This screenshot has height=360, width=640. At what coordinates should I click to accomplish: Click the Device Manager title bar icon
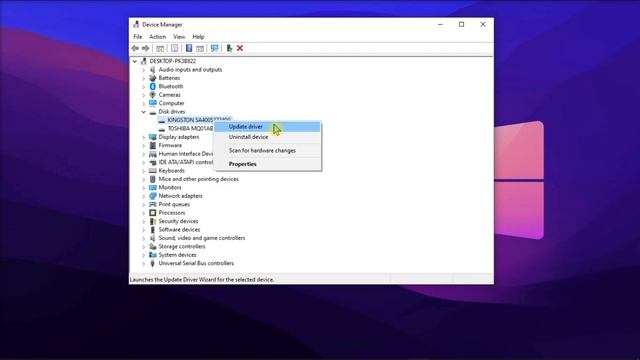click(x=136, y=24)
